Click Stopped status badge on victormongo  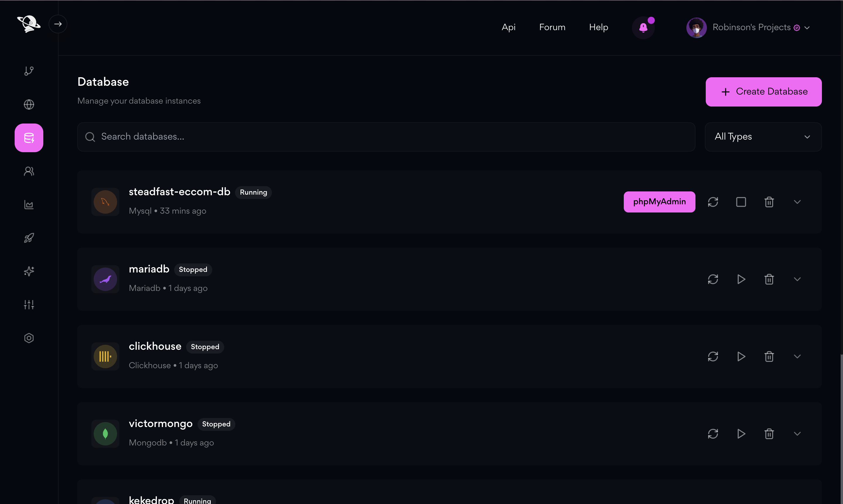click(x=216, y=424)
